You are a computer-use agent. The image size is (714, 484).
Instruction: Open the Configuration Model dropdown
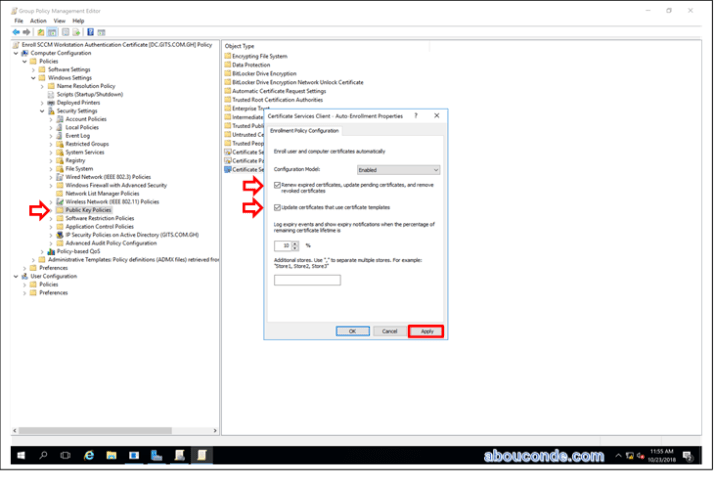398,170
